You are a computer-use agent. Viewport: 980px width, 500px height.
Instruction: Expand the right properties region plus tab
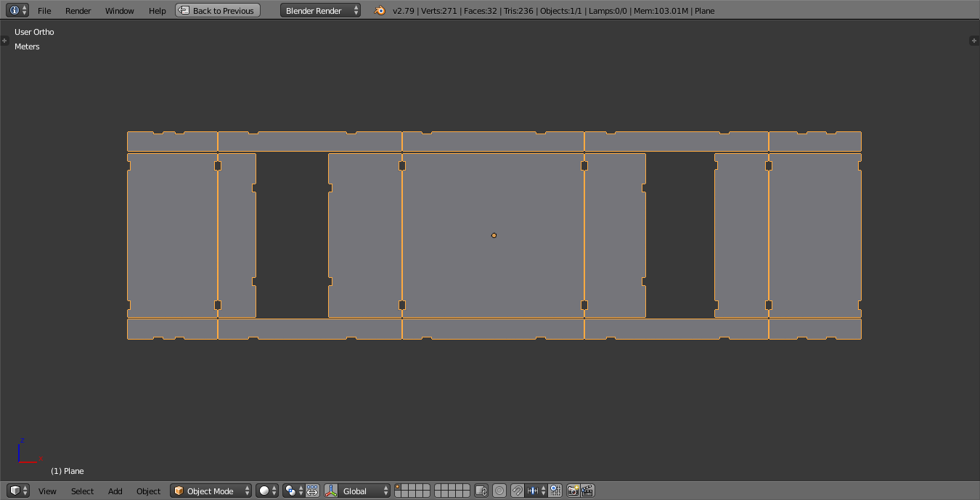click(974, 41)
